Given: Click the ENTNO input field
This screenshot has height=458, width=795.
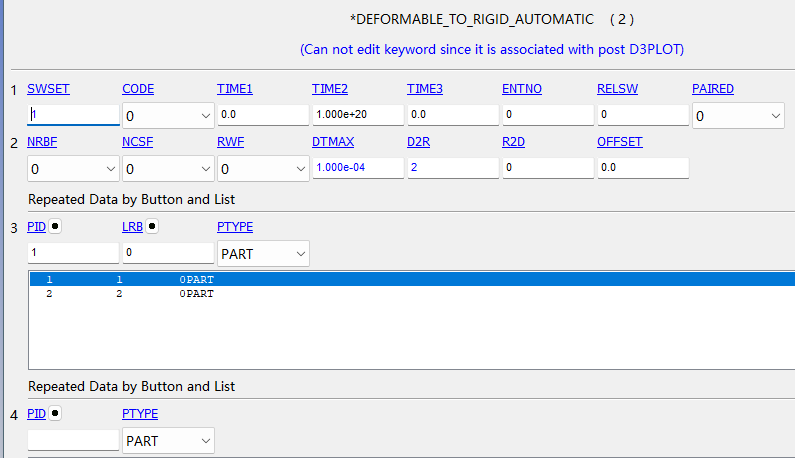Looking at the screenshot, I should click(x=548, y=115).
